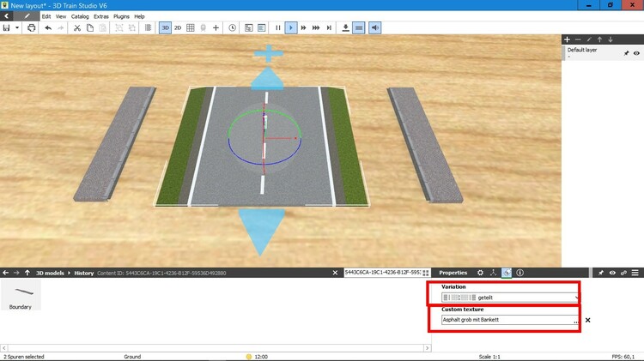Pause the simulation
The height and width of the screenshot is (361, 644).
click(x=278, y=27)
